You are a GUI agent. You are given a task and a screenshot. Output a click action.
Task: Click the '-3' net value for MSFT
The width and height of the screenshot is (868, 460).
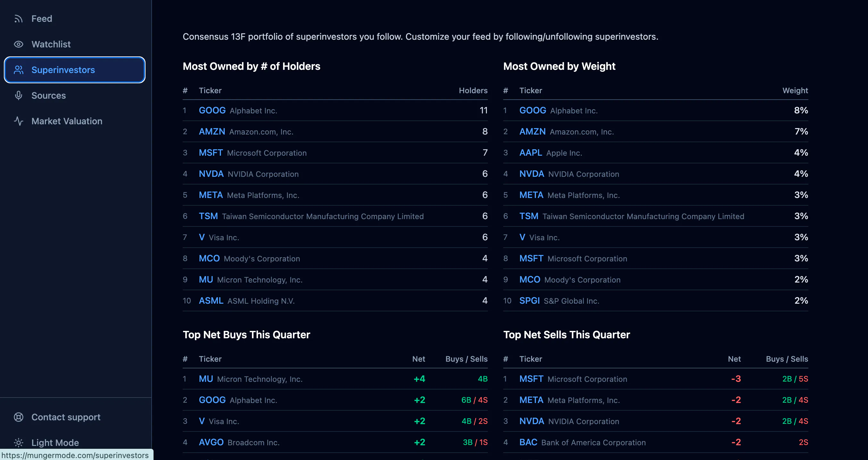[736, 379]
